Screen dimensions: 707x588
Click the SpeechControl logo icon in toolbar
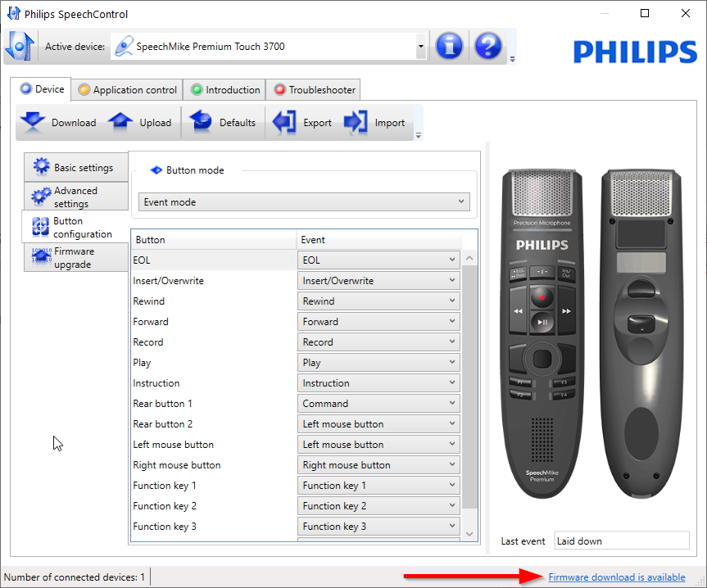20,46
